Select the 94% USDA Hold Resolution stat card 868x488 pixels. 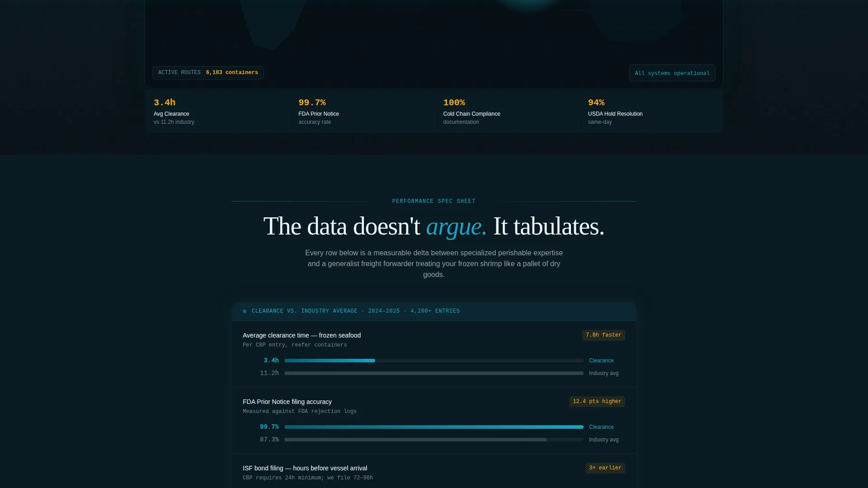click(x=651, y=111)
